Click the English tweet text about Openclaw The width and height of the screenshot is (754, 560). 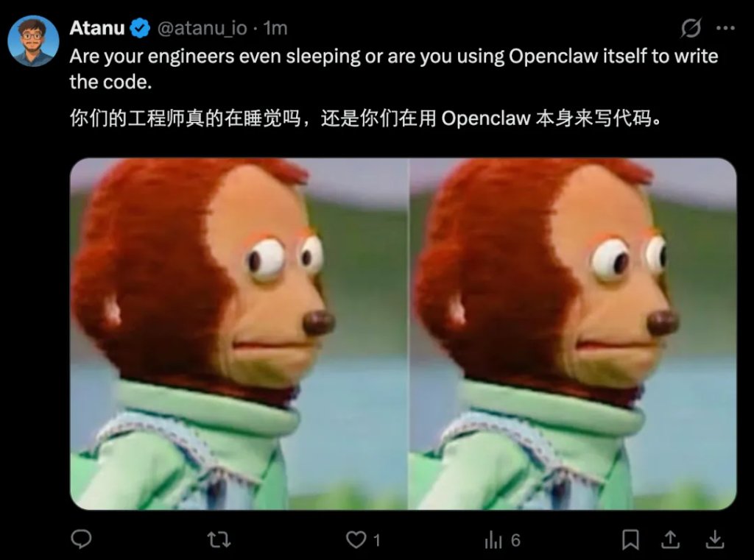(393, 69)
